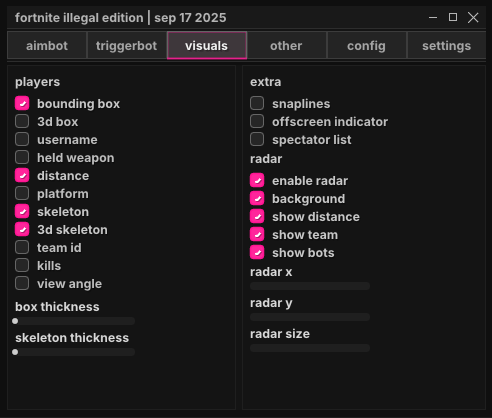The image size is (492, 418).
Task: Uncheck the bounding box checkbox
Action: click(22, 103)
